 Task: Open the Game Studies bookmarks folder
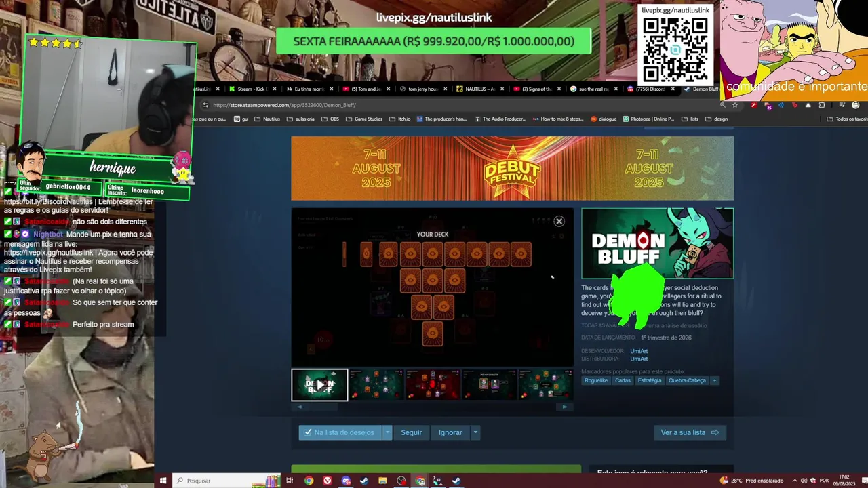pos(364,119)
